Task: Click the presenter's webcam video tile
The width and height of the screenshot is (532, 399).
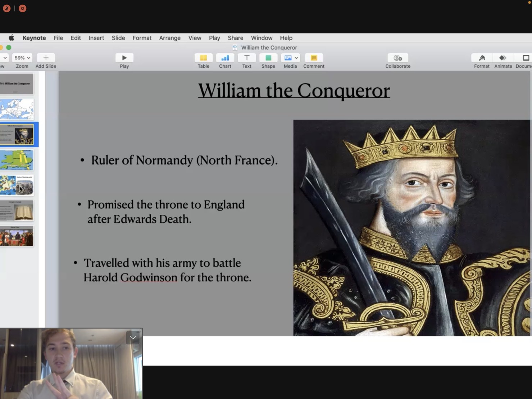Action: tap(71, 363)
